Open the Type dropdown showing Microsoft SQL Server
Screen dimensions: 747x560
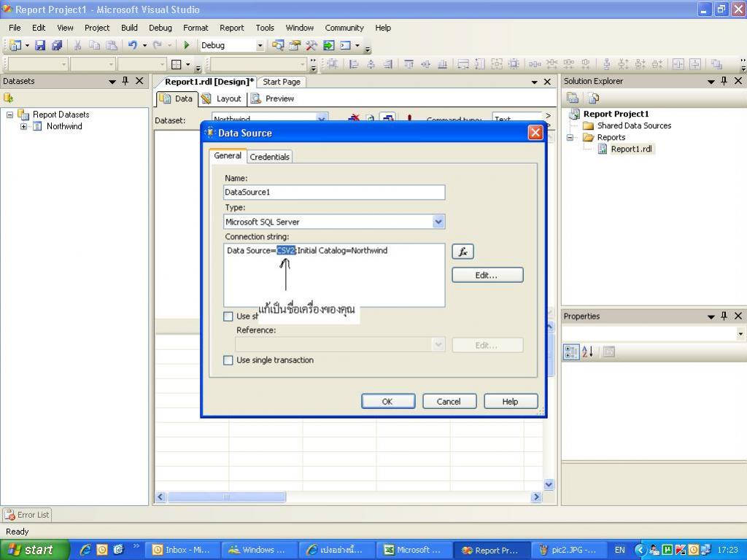pos(438,222)
